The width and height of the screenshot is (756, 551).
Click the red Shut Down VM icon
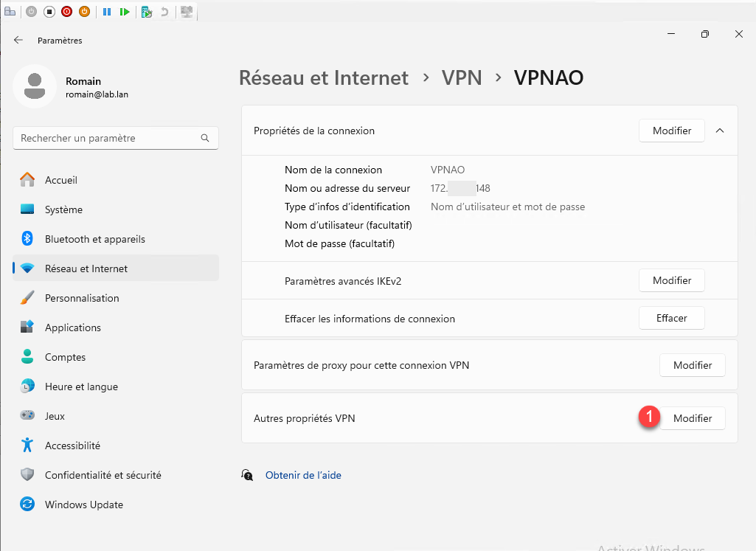[x=67, y=12]
